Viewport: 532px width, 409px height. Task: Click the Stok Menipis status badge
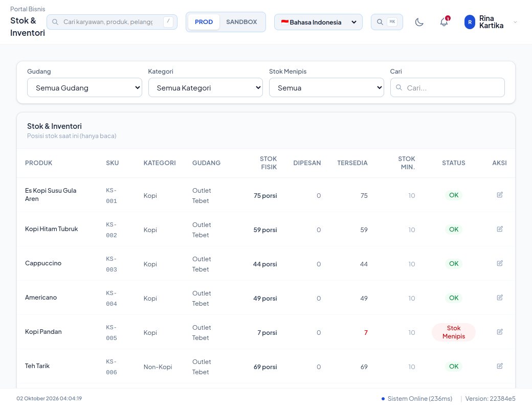453,332
